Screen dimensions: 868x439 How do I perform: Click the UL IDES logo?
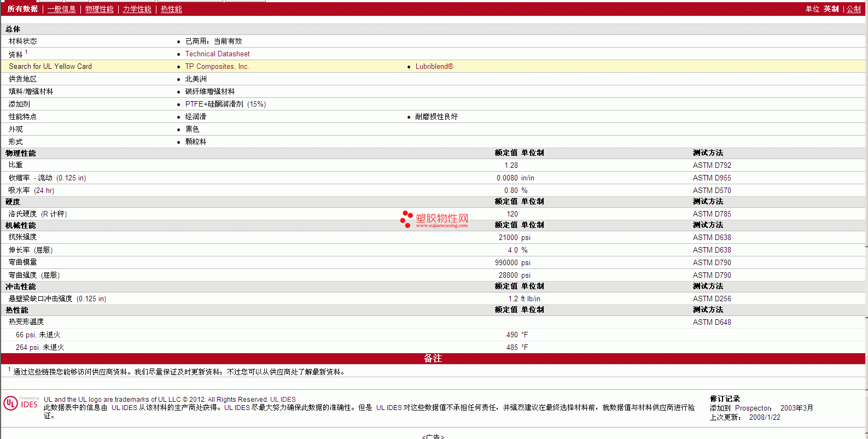point(21,403)
